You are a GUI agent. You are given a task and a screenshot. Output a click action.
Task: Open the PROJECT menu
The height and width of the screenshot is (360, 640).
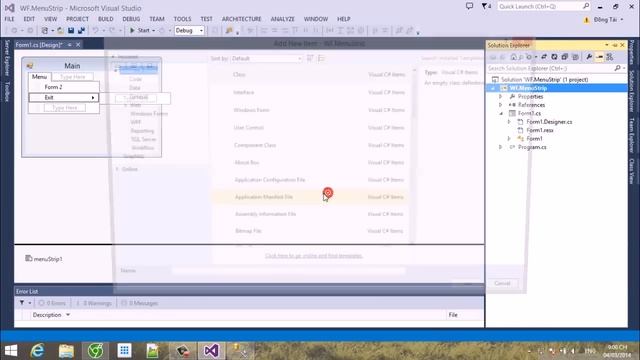click(x=77, y=19)
